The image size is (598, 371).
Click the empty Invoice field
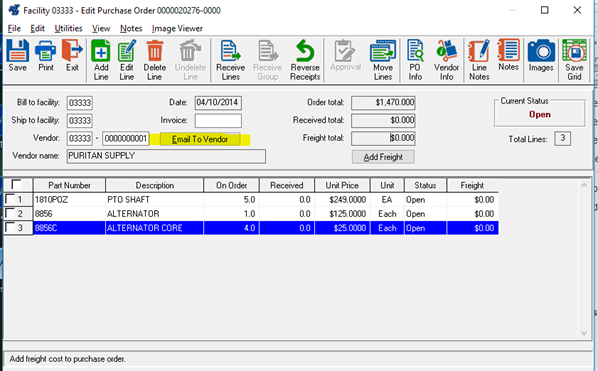coord(218,120)
